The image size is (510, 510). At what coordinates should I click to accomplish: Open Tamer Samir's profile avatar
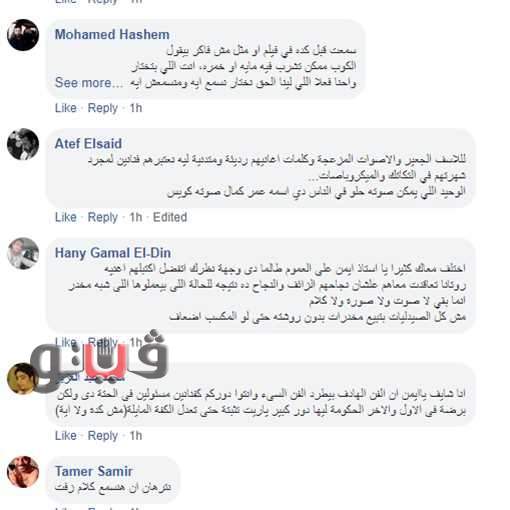coord(23,472)
